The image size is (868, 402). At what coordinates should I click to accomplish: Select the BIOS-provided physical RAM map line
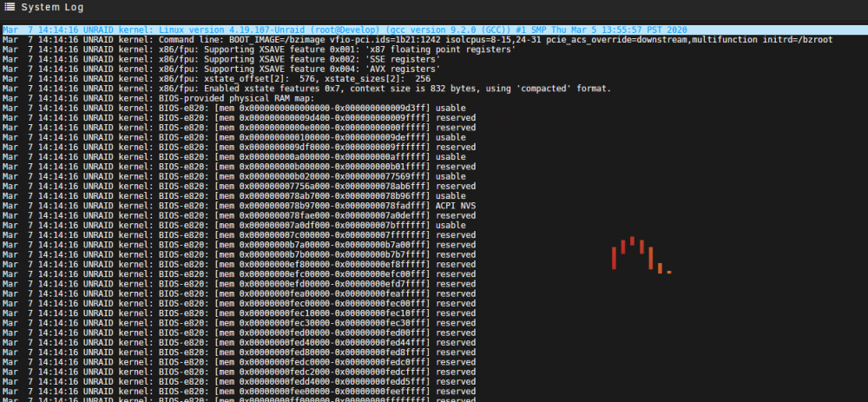click(158, 99)
